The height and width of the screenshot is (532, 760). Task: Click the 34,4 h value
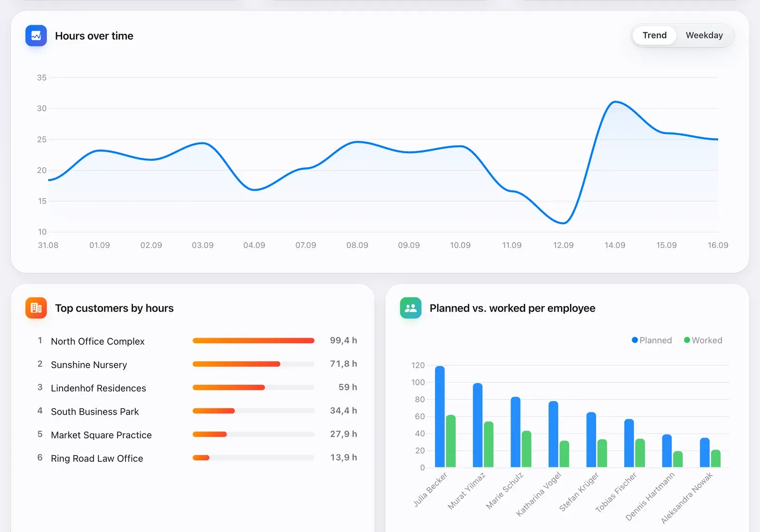tap(343, 410)
